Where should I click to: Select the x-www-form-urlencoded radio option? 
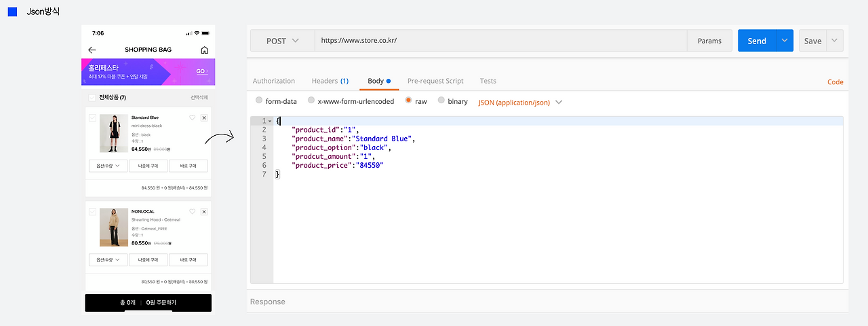click(311, 101)
